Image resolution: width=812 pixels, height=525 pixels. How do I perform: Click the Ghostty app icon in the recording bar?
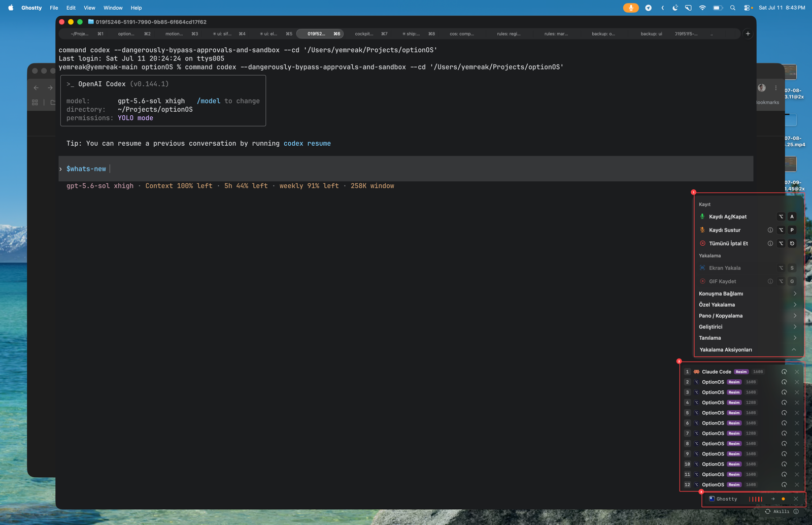[x=712, y=499]
